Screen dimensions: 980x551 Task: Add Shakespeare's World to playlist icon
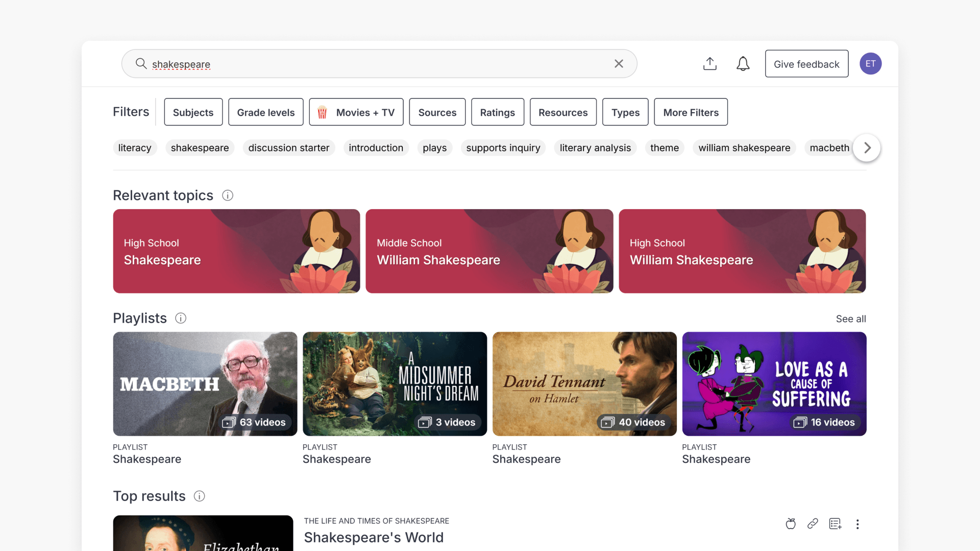835,524
